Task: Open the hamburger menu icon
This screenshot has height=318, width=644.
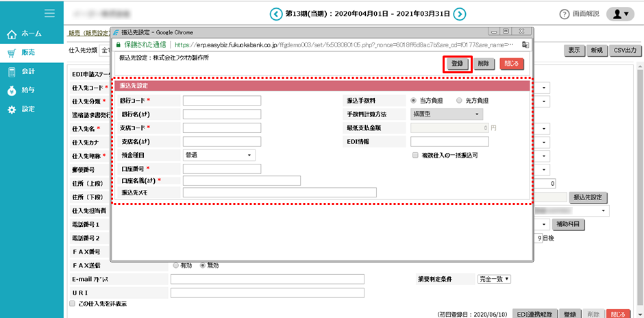Action: coord(49,13)
